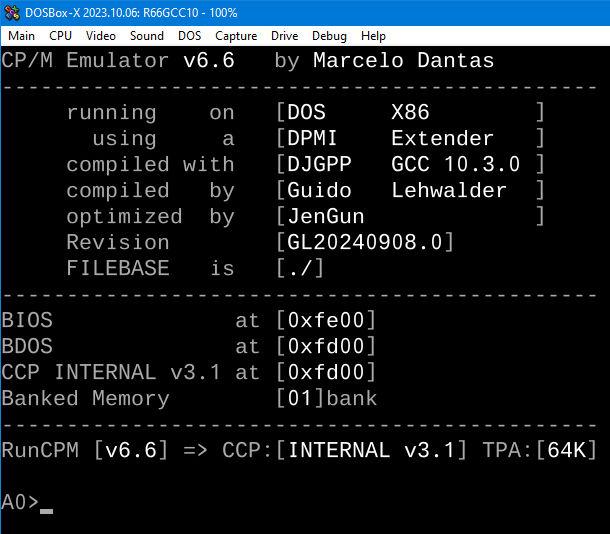610x534 pixels.
Task: Click the 'TPA:[64K]' value
Action: 540,450
